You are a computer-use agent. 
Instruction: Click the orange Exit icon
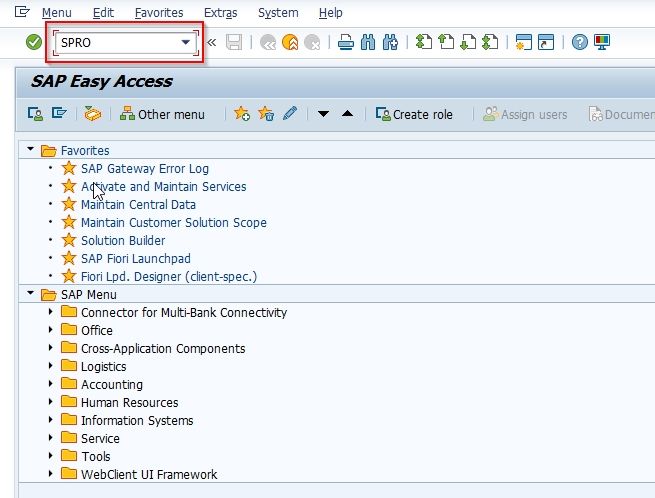click(x=290, y=42)
